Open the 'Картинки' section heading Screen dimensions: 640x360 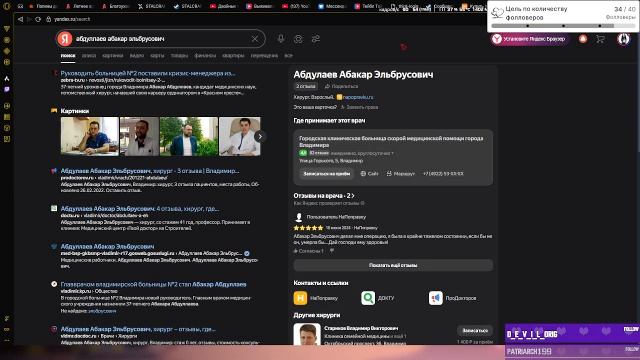coord(75,111)
